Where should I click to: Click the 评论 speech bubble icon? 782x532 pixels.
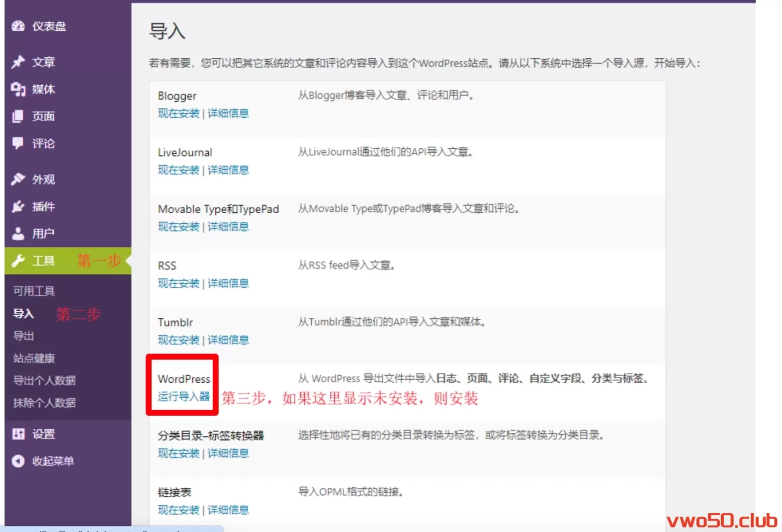18,143
